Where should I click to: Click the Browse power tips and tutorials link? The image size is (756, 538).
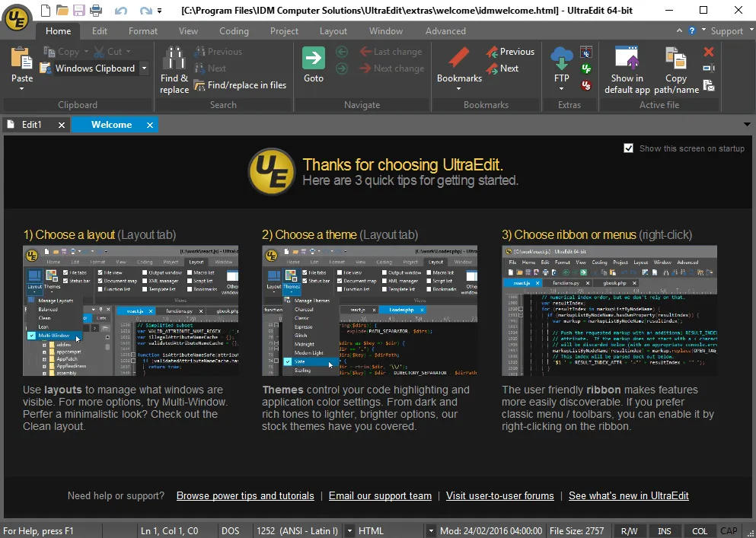click(245, 495)
